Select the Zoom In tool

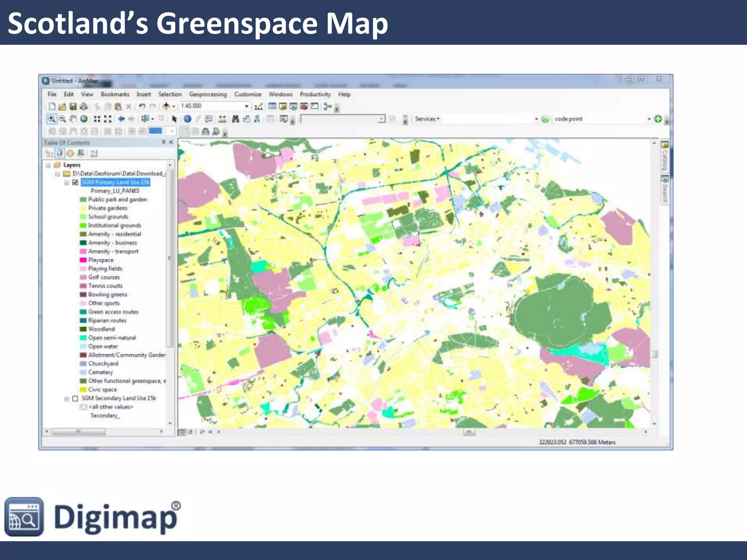point(52,119)
